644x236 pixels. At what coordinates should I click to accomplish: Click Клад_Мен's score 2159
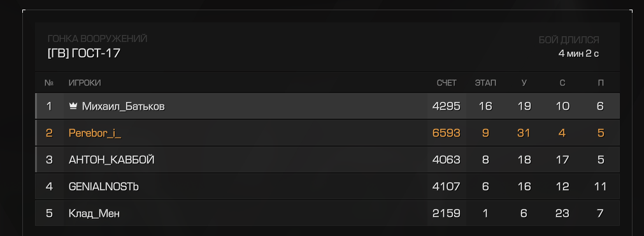[x=447, y=214]
